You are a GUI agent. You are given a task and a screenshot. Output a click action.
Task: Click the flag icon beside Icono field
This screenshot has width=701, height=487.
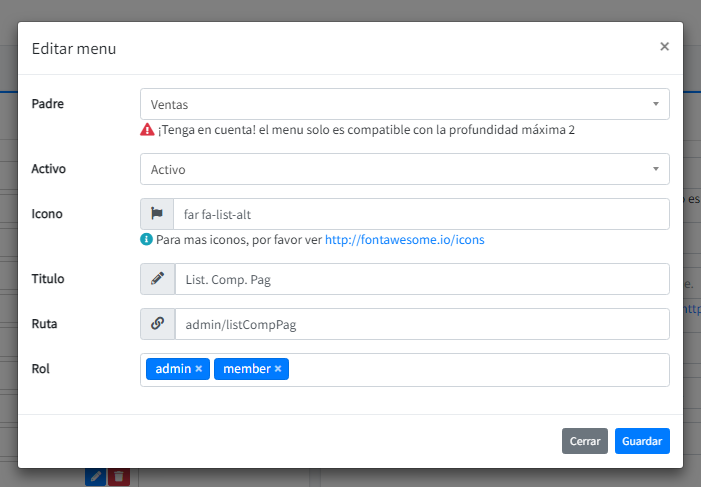(x=157, y=214)
